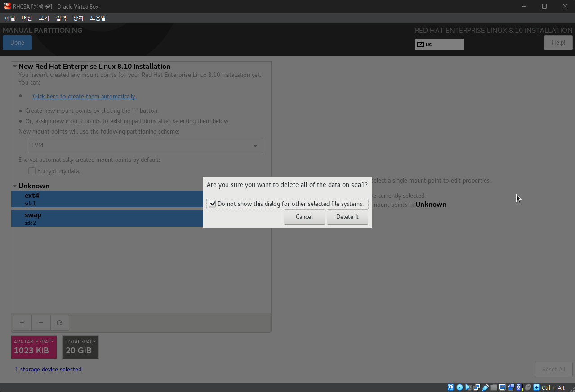Click the display monitor icon in VirtualBox status bar
Image resolution: width=575 pixels, height=392 pixels.
coord(503,388)
